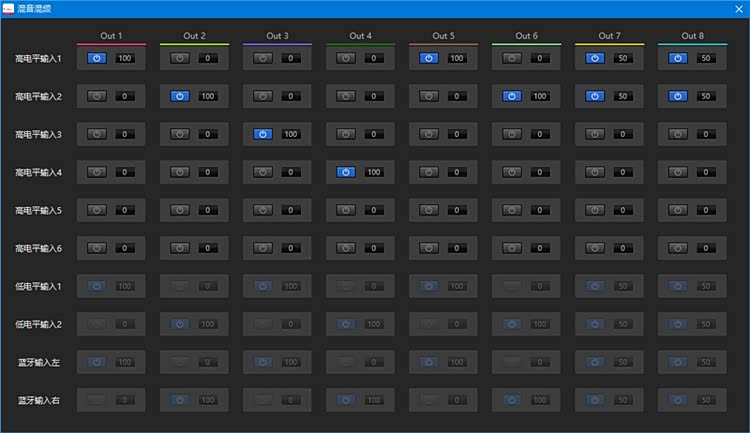Select the Out 3 column header
750x433 pixels.
tap(277, 36)
